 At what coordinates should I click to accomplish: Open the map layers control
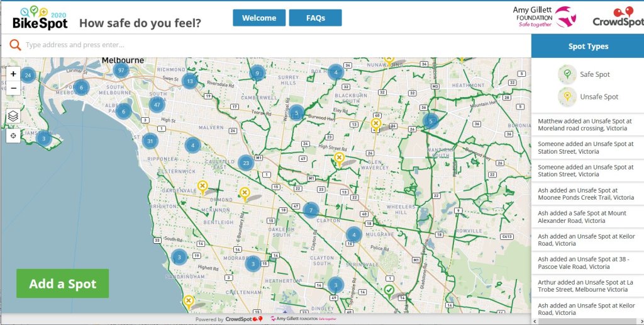pos(13,116)
